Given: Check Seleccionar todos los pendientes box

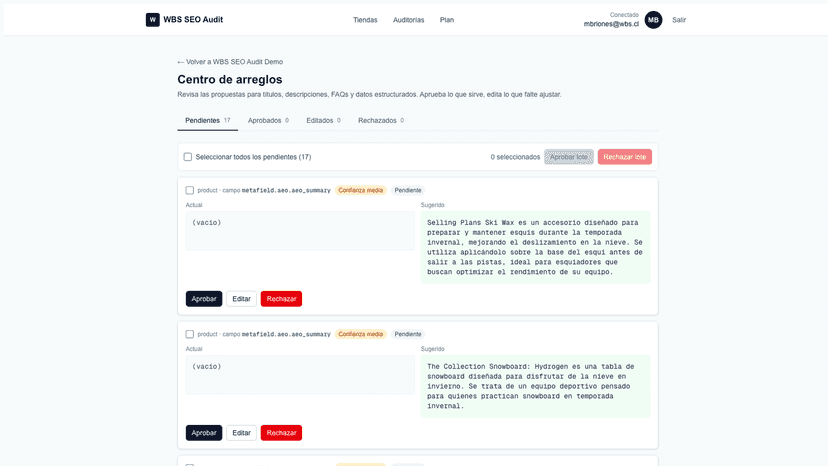Looking at the screenshot, I should click(187, 157).
